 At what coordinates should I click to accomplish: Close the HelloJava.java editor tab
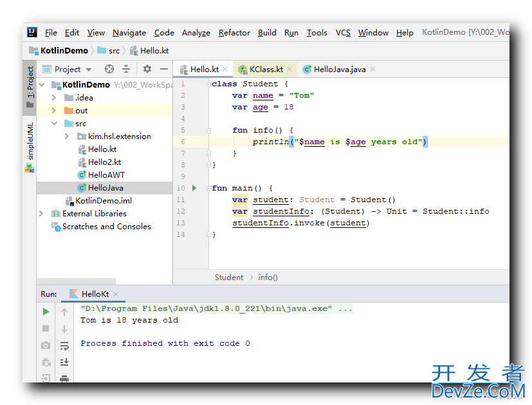click(x=372, y=69)
